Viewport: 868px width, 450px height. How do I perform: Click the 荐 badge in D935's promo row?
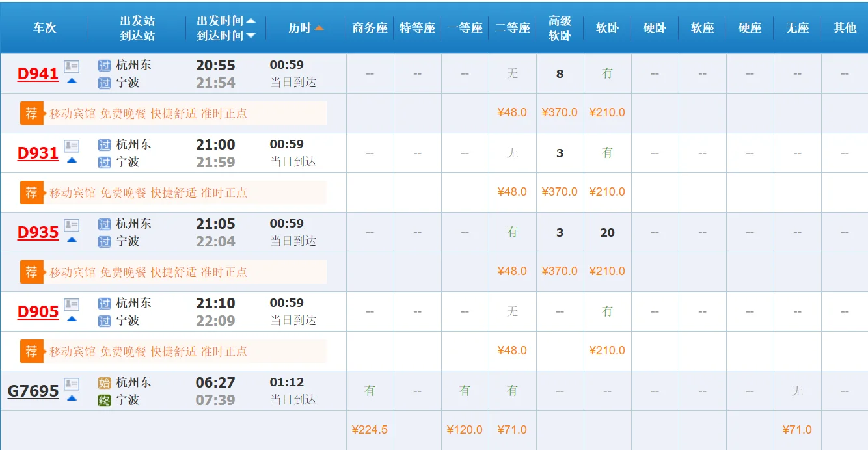32,272
